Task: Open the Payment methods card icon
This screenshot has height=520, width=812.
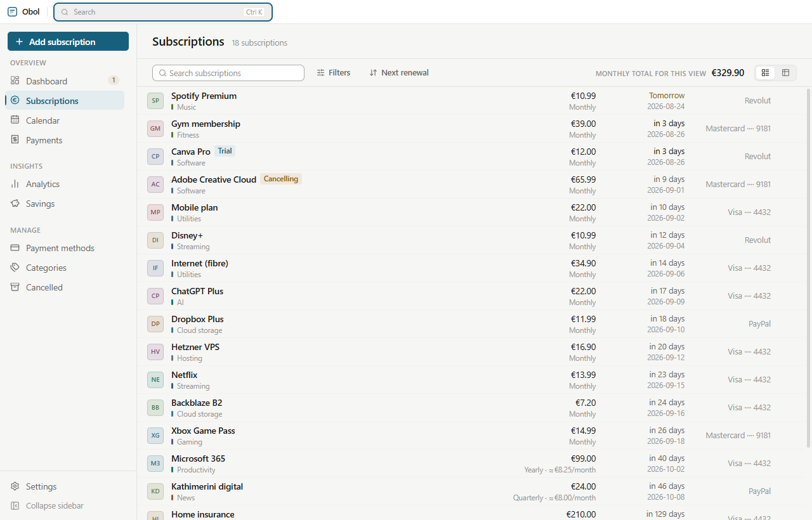Action: pyautogui.click(x=15, y=247)
